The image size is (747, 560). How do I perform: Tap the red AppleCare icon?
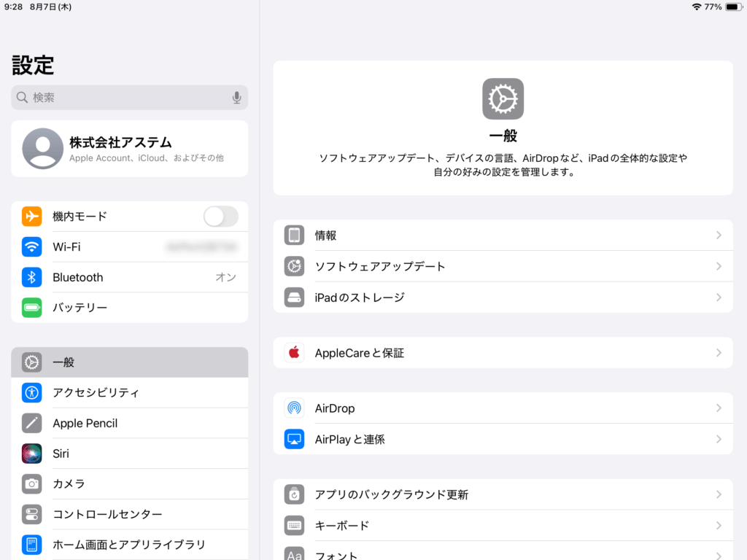pyautogui.click(x=295, y=353)
